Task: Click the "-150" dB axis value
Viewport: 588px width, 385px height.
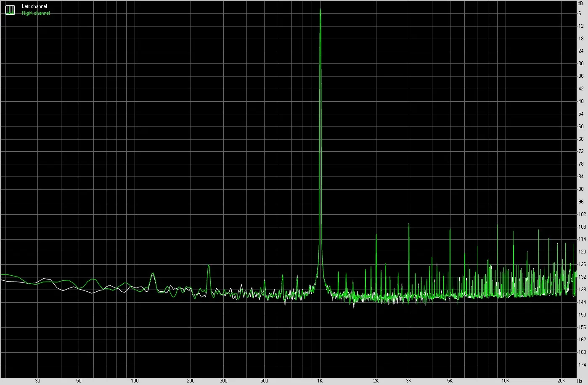Action: click(x=582, y=315)
